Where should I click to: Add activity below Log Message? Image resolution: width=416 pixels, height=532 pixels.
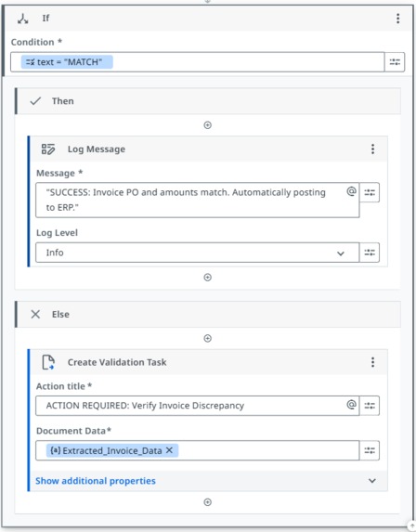(x=208, y=278)
